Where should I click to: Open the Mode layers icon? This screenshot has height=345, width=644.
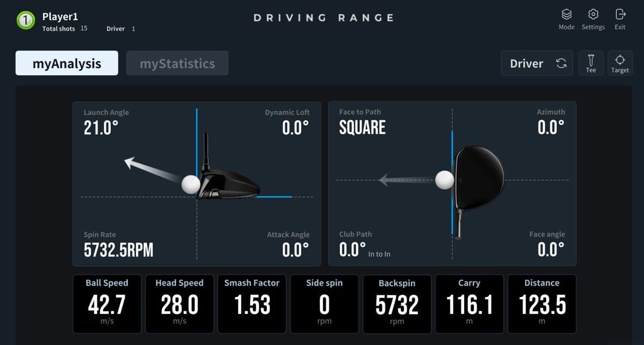click(x=566, y=15)
